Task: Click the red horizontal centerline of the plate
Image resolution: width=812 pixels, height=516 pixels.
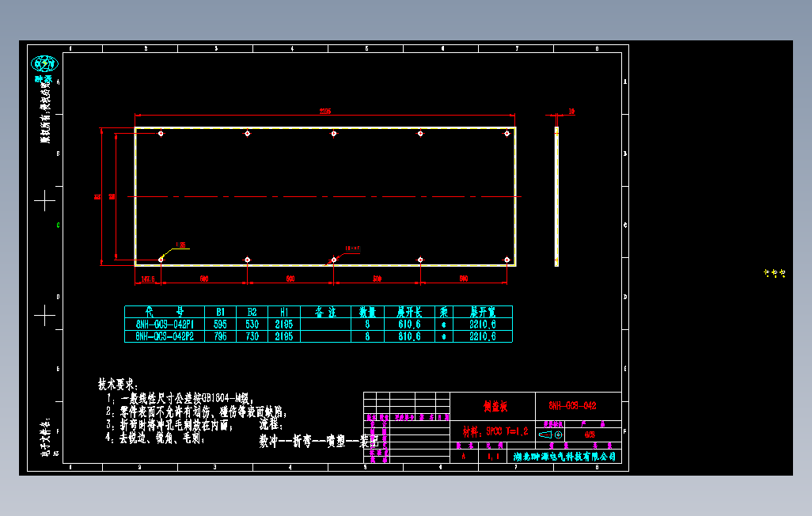Action: [324, 197]
